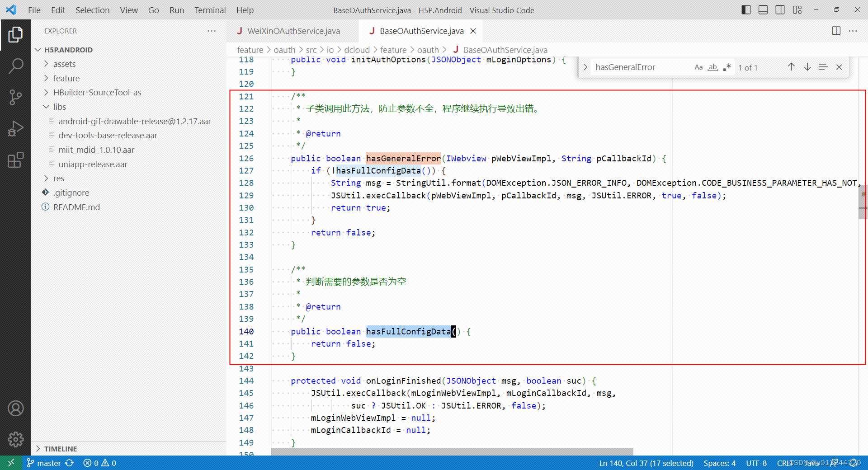Expand the TIMELINE section
The width and height of the screenshot is (868, 470).
(129, 449)
